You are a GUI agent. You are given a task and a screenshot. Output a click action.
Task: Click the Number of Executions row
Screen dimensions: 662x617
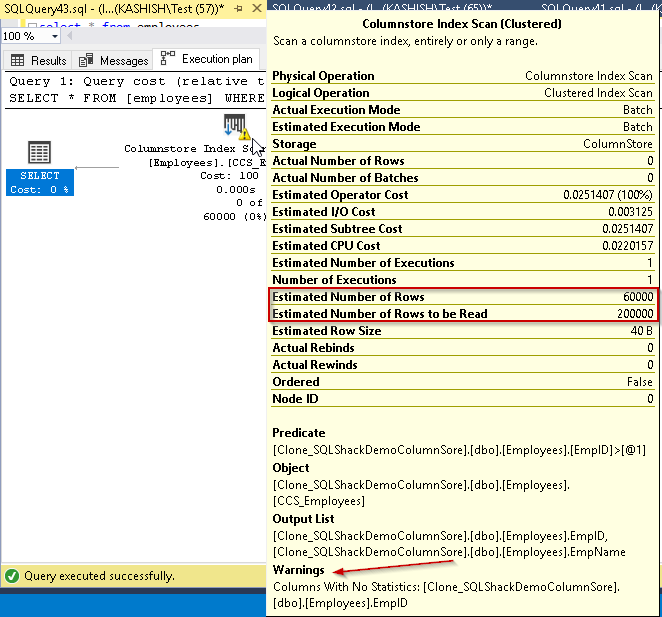click(x=462, y=280)
